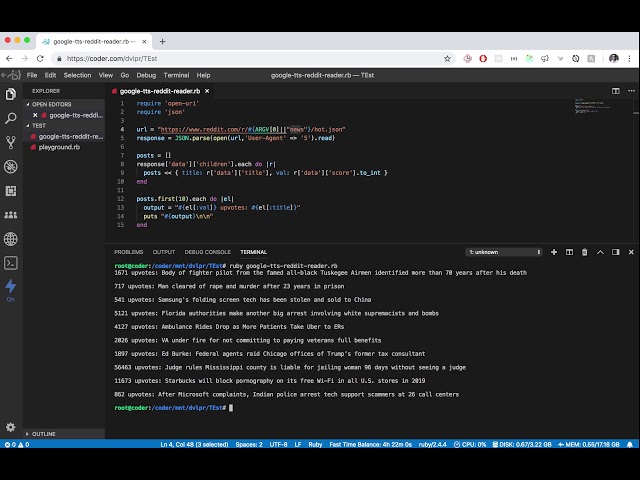Open the Edit menu
Image resolution: width=640 pixels, height=480 pixels.
coord(50,75)
